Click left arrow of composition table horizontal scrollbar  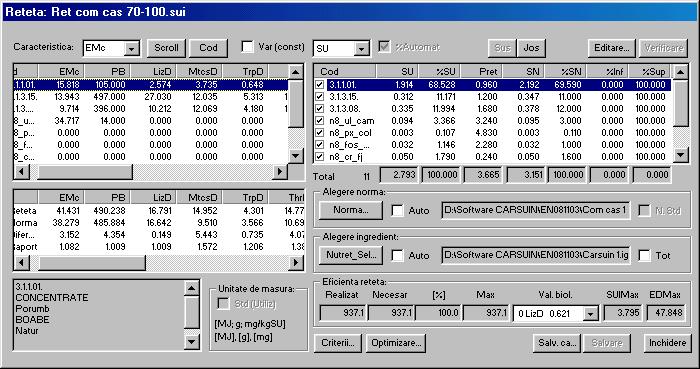coord(21,171)
